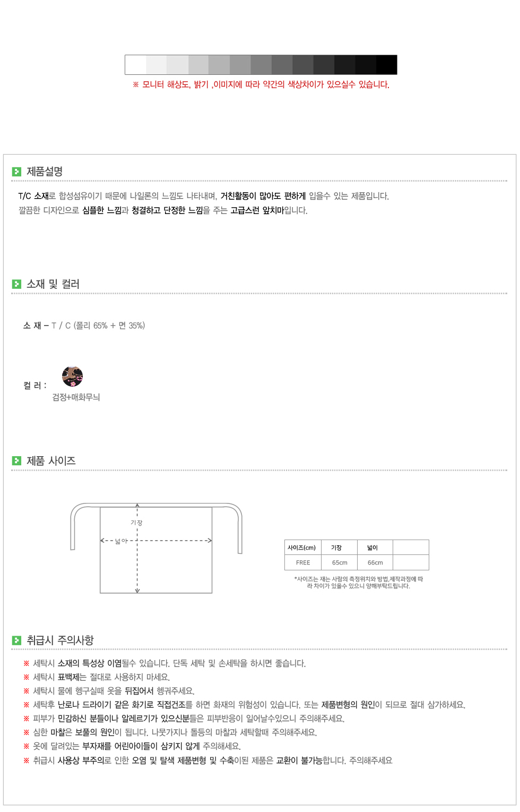
Task: Click the green icon beside 제품 사이즈
Action: [16, 460]
